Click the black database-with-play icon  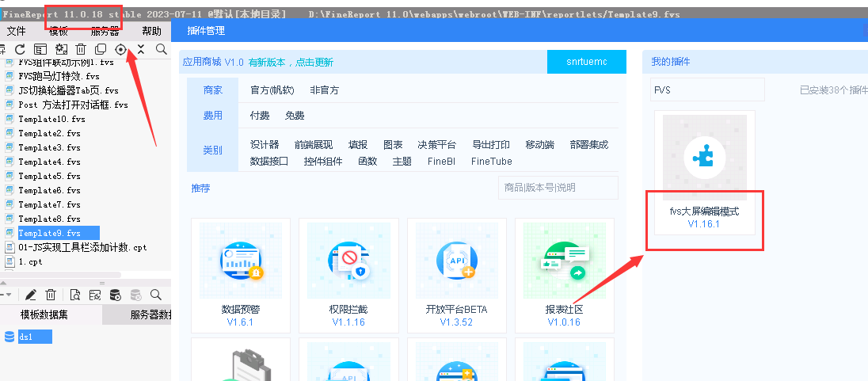click(x=115, y=295)
